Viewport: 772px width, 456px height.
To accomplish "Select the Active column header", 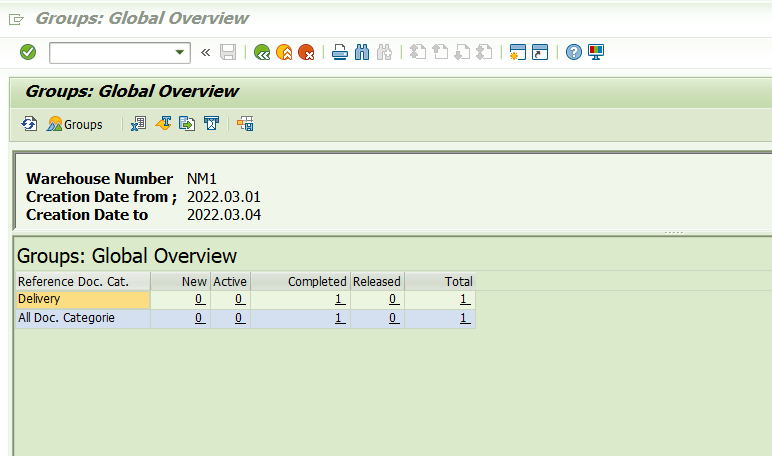I will point(230,281).
